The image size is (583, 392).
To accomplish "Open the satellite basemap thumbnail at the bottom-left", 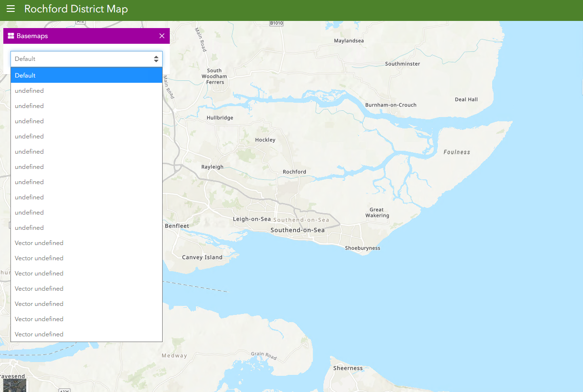I will [x=14, y=385].
